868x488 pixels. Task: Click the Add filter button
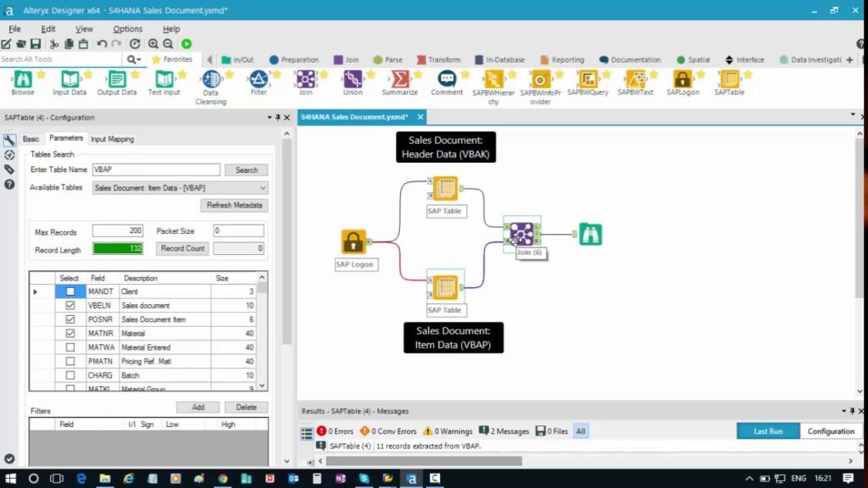pos(198,408)
